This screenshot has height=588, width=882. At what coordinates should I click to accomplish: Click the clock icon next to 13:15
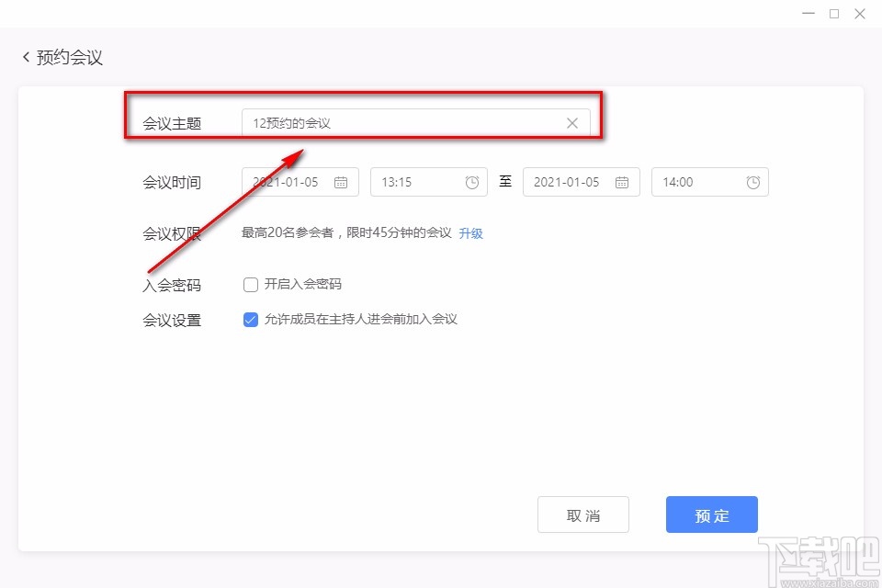pyautogui.click(x=472, y=182)
